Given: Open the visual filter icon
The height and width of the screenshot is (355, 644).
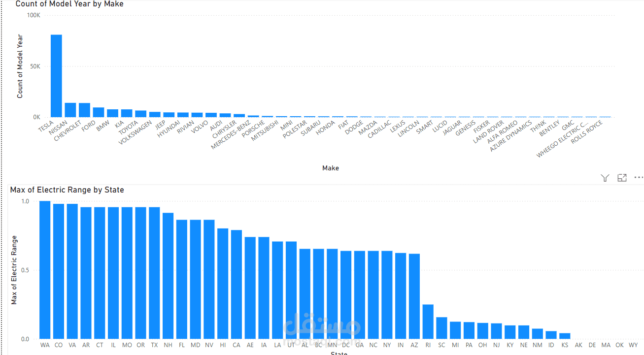Looking at the screenshot, I should (x=605, y=178).
